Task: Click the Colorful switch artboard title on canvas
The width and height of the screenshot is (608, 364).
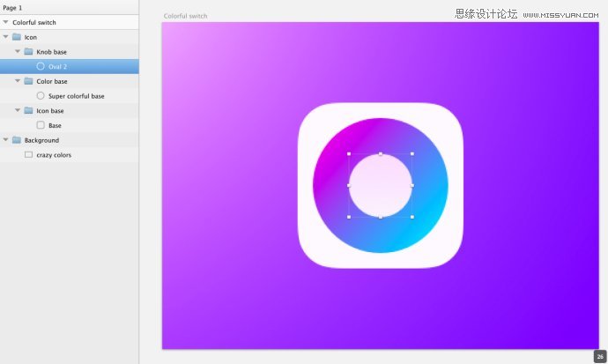Action: [x=185, y=16]
